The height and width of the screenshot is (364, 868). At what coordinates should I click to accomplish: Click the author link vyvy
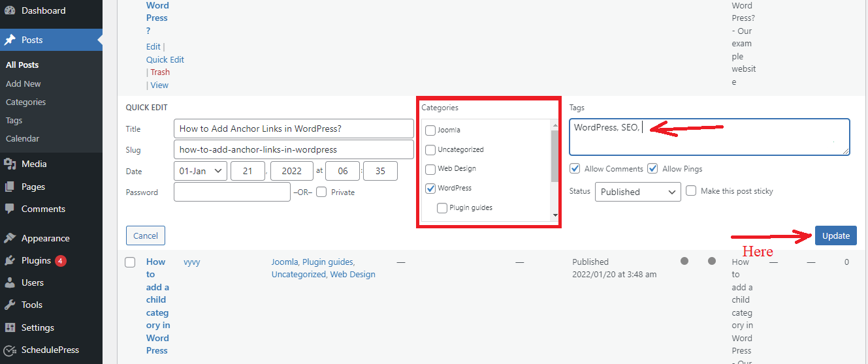192,262
